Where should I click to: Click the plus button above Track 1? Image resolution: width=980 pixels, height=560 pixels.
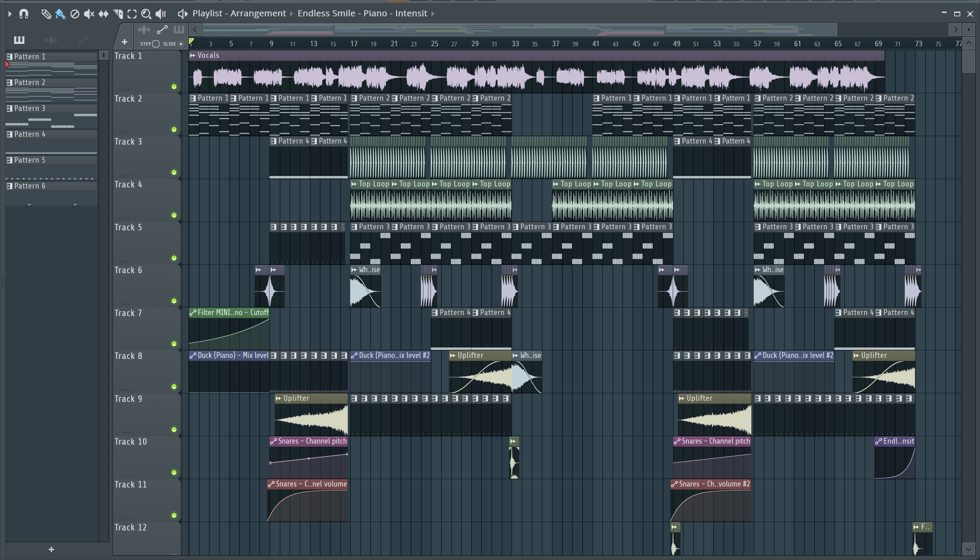124,42
